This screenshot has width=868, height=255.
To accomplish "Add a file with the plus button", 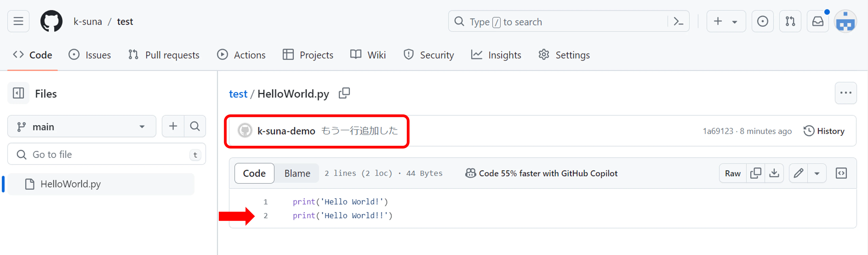I will coord(173,126).
